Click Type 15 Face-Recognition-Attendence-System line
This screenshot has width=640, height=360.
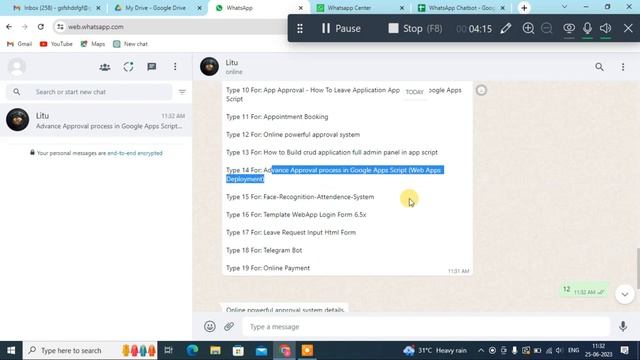300,197
